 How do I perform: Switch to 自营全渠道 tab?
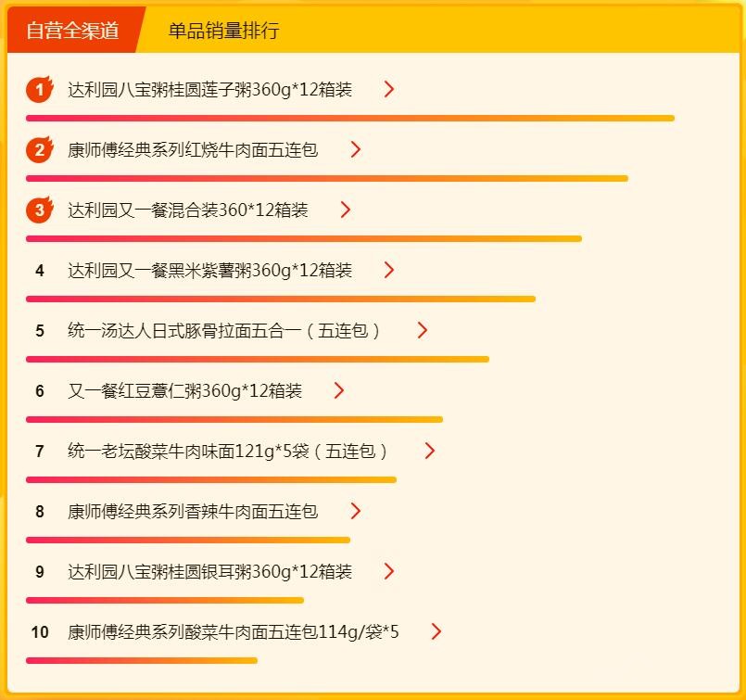(72, 31)
